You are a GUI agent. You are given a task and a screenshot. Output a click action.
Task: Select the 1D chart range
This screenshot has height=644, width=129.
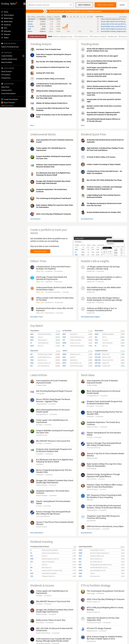[64, 17]
